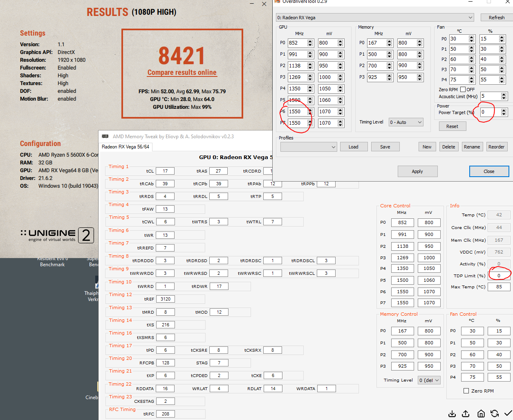
Task: Click the tRDWR field showing 17
Action: (x=219, y=286)
